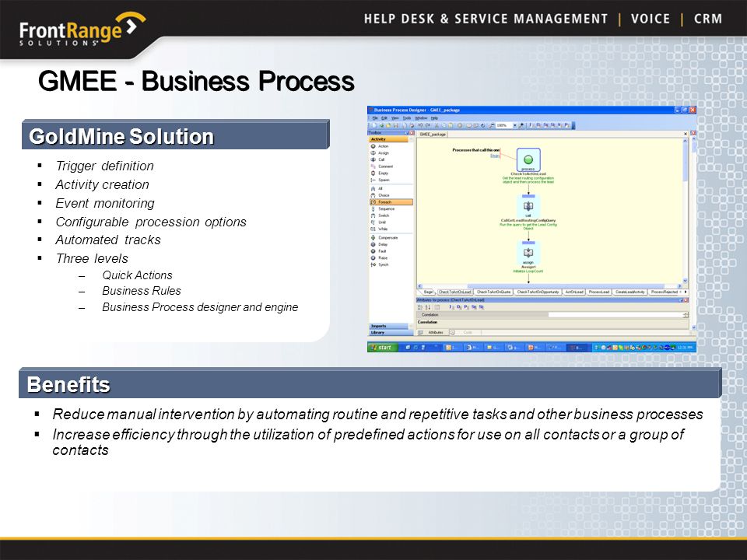Select the Spawn activity in Toolbox

381,180
